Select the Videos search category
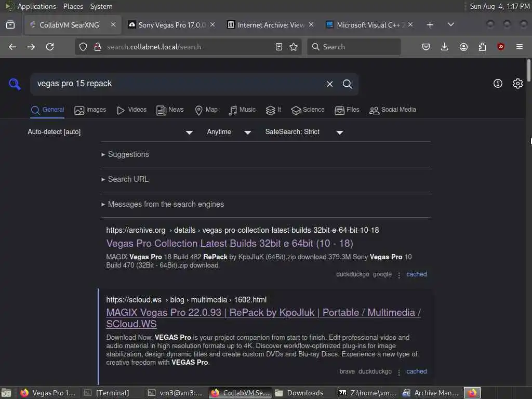The height and width of the screenshot is (399, 532). click(x=131, y=110)
